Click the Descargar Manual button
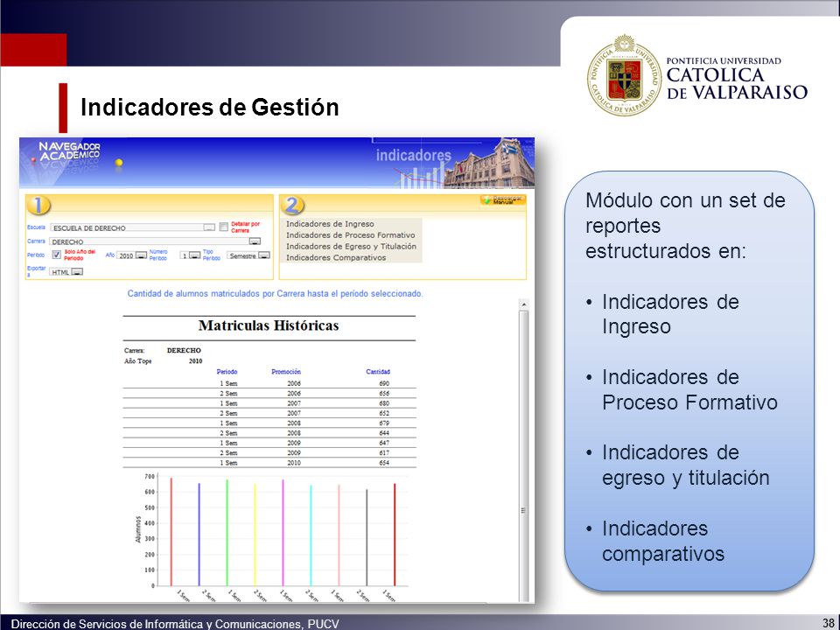 502,199
